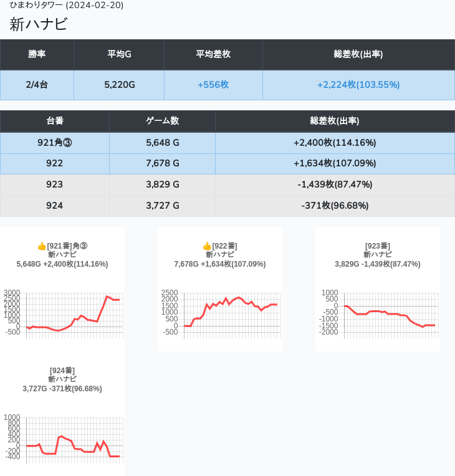
Task: Click the +2,224枚(103.55%) total value
Action: [x=358, y=85]
